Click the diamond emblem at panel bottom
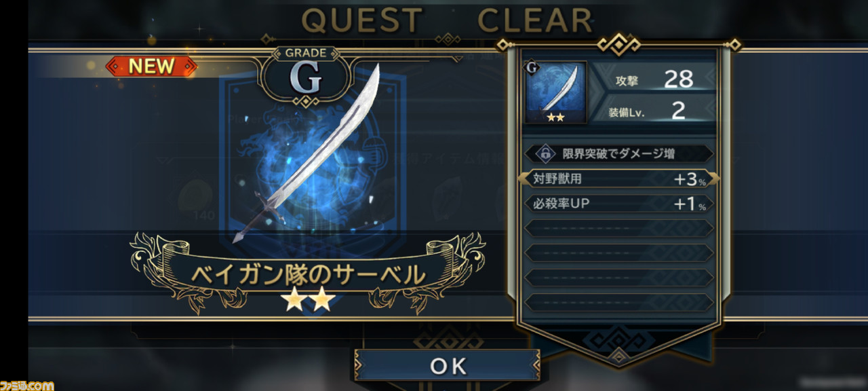The height and width of the screenshot is (391, 868). click(x=618, y=354)
